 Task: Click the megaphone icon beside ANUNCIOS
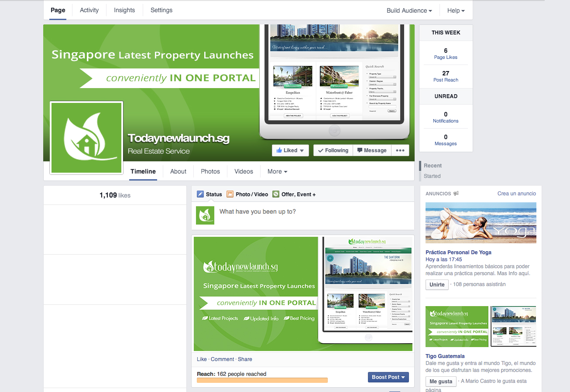[x=456, y=194]
